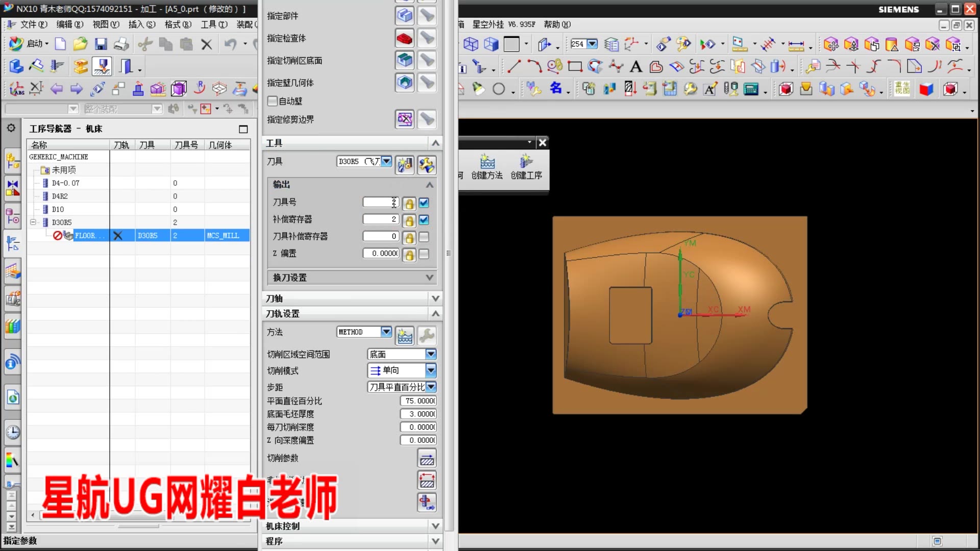
Task: Uncheck the tool number checkbox
Action: [424, 203]
